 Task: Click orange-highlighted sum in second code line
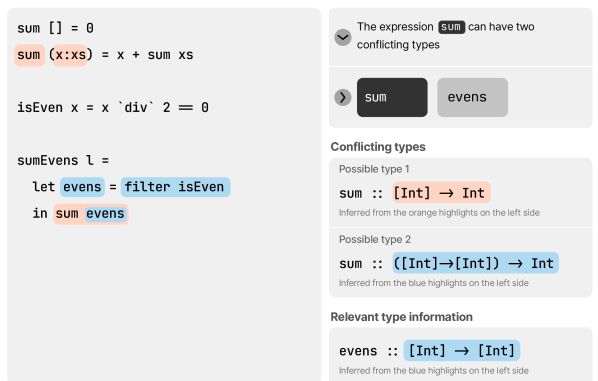click(29, 55)
